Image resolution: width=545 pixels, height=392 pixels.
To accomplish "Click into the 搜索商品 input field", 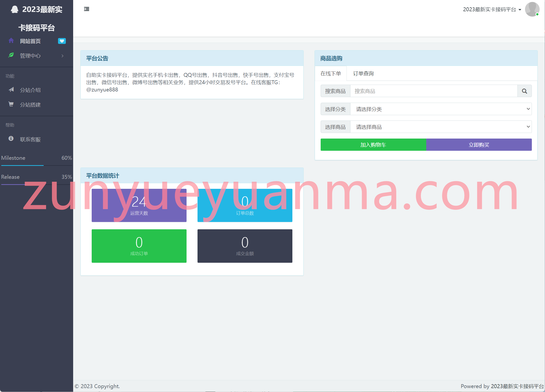I will (434, 91).
